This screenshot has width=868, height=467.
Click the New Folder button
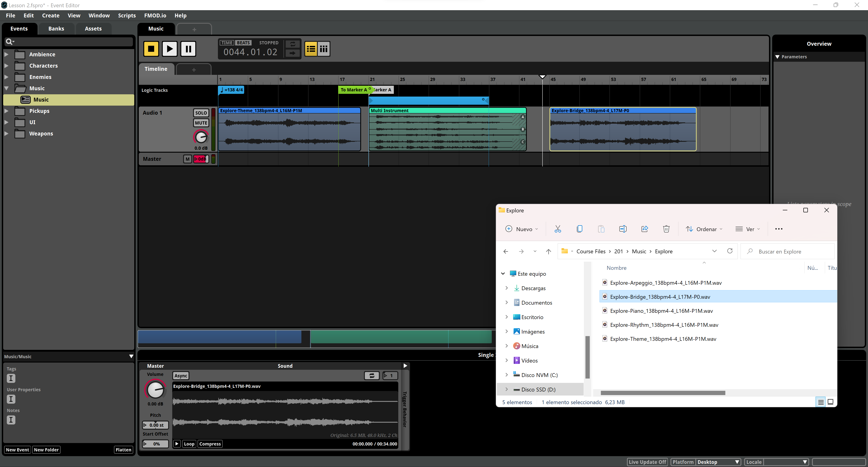(46, 450)
